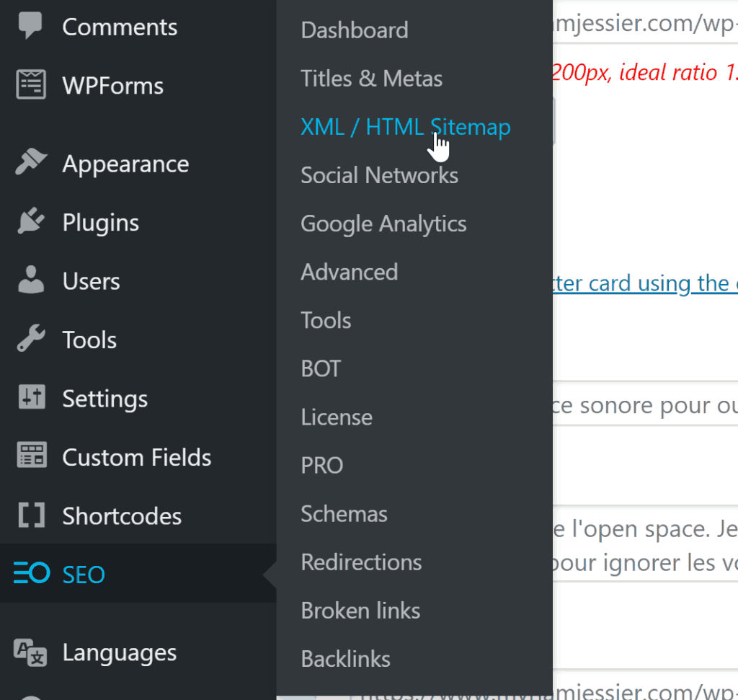This screenshot has width=738, height=700.
Task: Follow the Twitter card link
Action: [645, 284]
